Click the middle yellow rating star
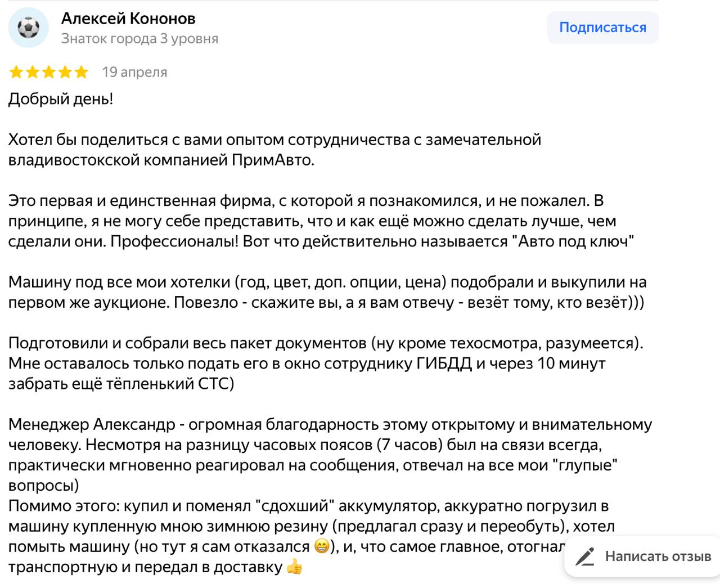Image resolution: width=720 pixels, height=588 pixels. [49, 72]
